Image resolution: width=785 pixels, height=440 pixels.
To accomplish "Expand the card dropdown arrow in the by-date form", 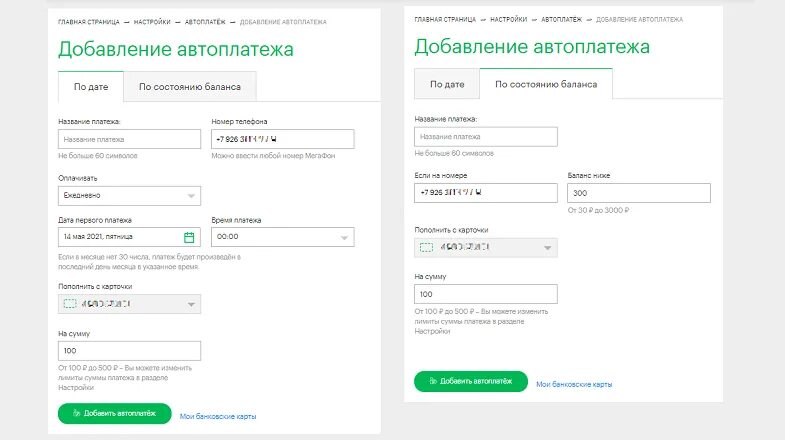I will pyautogui.click(x=191, y=304).
